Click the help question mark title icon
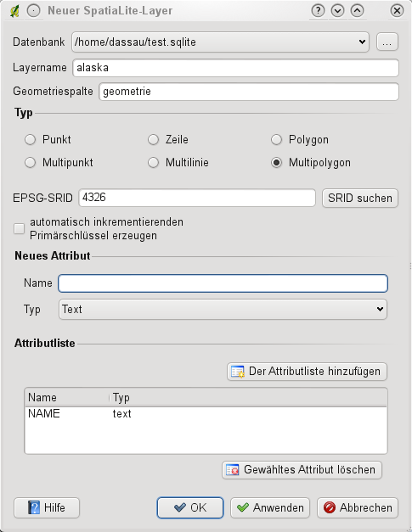 tap(318, 11)
